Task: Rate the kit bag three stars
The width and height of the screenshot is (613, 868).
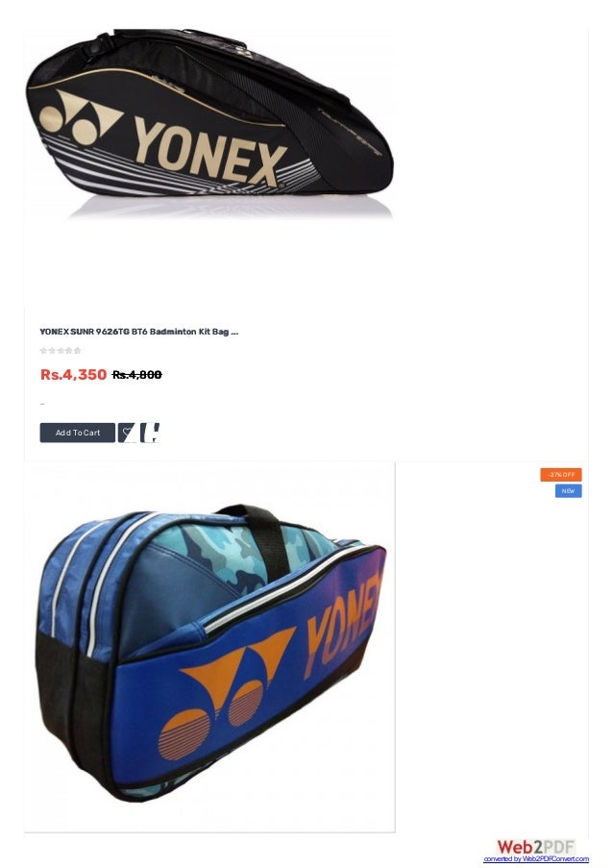Action: click(x=61, y=351)
